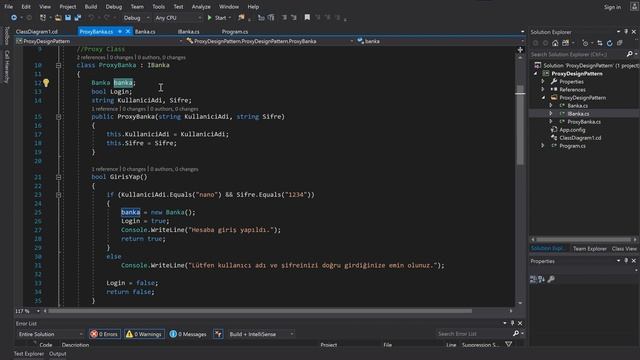Click the Save floppy disk icon
This screenshot has height=360, width=640.
pyautogui.click(x=68, y=18)
